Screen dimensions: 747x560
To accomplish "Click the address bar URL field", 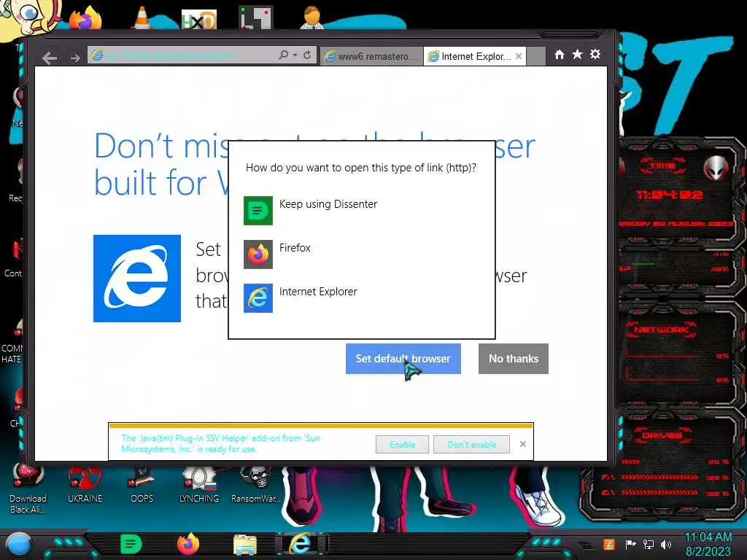I will click(x=182, y=55).
